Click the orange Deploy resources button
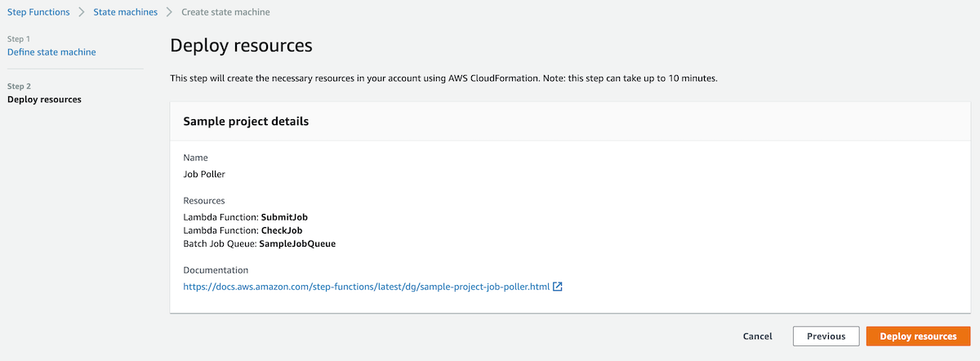Viewport: 980px width, 361px height. click(918, 336)
